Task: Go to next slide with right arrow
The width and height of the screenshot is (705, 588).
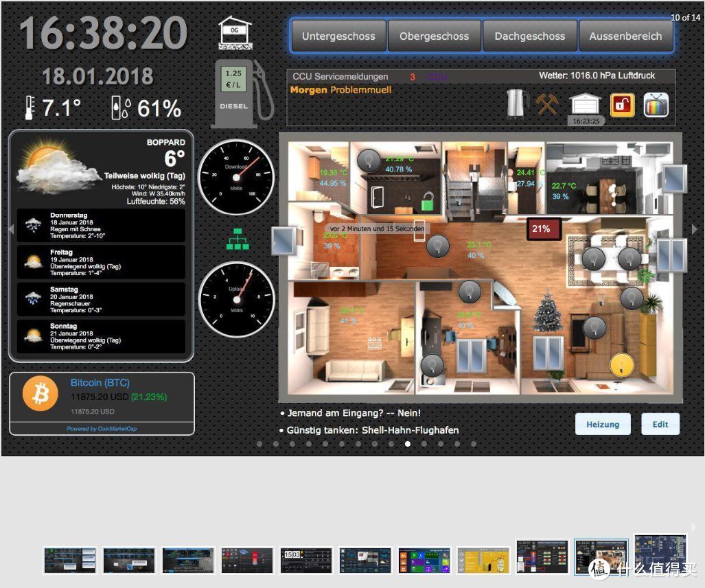Action: (x=694, y=229)
